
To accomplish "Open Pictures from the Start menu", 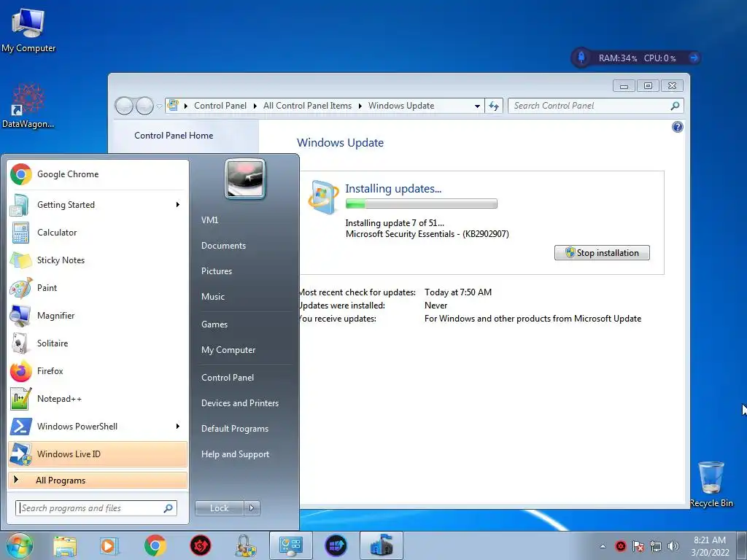I will tap(217, 271).
